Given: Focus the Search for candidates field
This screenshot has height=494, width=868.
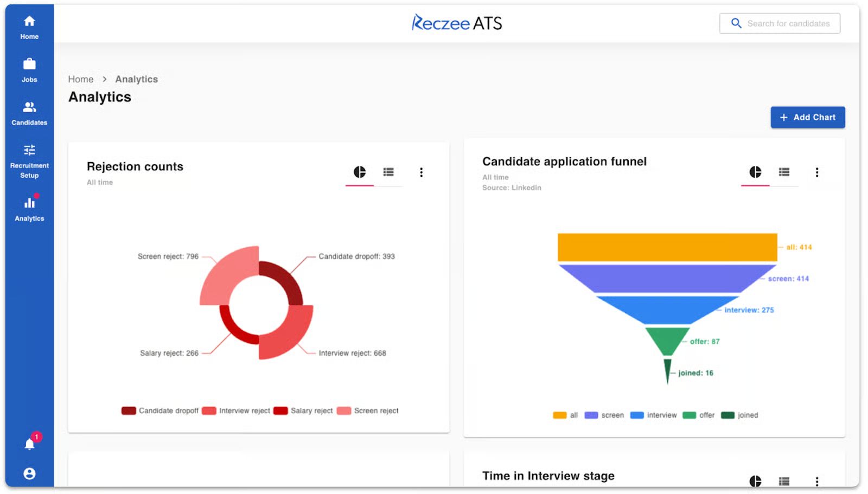Looking at the screenshot, I should [780, 23].
